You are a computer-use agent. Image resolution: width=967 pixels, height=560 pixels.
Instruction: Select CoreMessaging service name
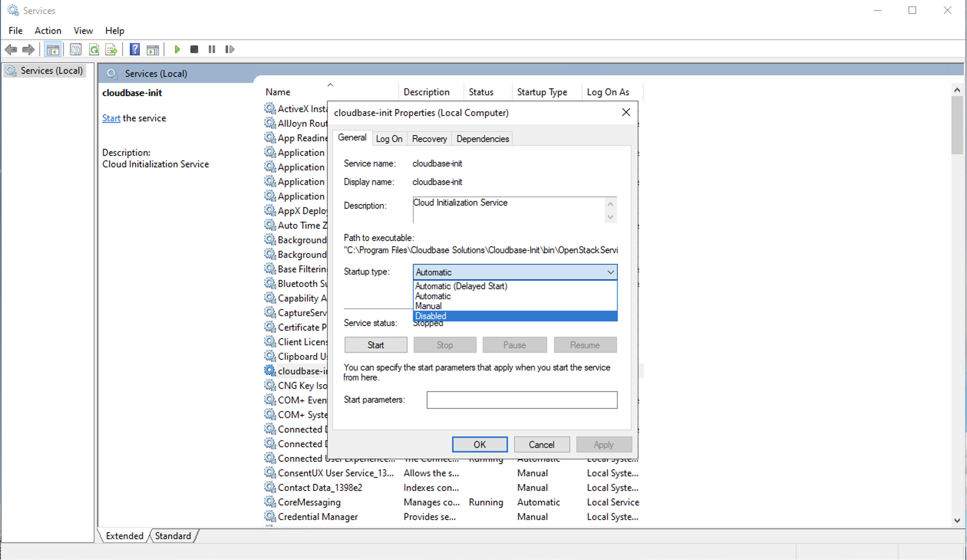click(x=309, y=502)
